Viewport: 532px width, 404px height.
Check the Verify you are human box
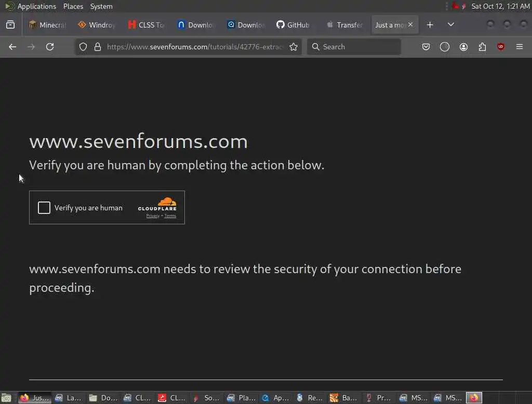pyautogui.click(x=44, y=208)
